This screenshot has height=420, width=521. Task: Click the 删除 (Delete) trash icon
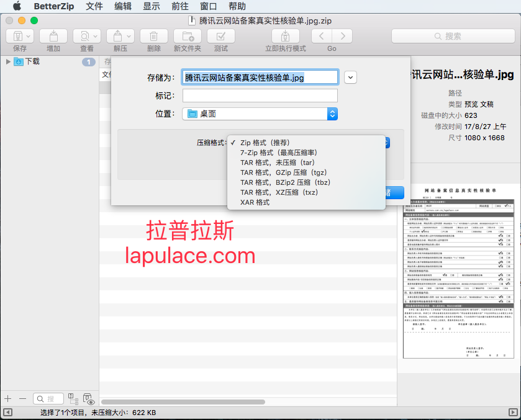[x=154, y=36]
